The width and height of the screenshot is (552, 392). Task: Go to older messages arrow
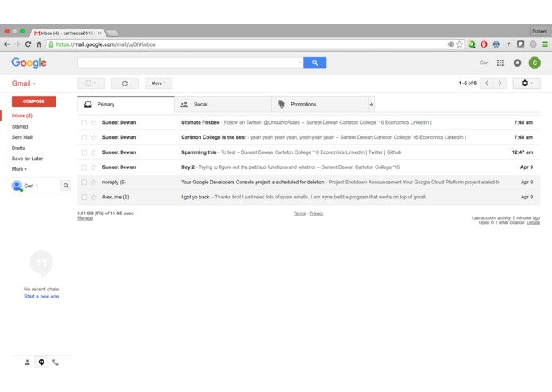500,83
